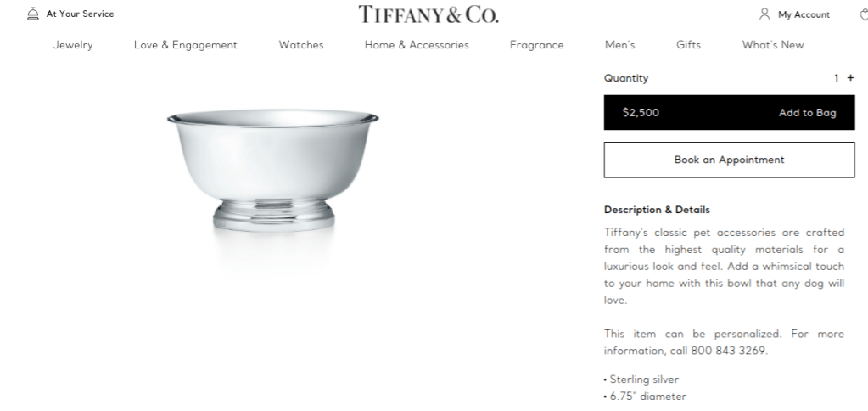Open the Gifts menu
The height and width of the screenshot is (411, 868).
click(x=688, y=45)
